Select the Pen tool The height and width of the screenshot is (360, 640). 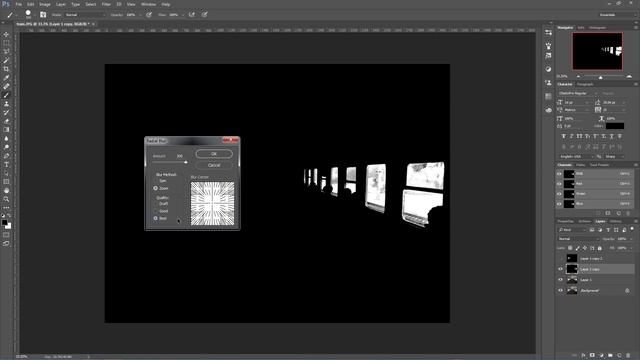[x=6, y=156]
